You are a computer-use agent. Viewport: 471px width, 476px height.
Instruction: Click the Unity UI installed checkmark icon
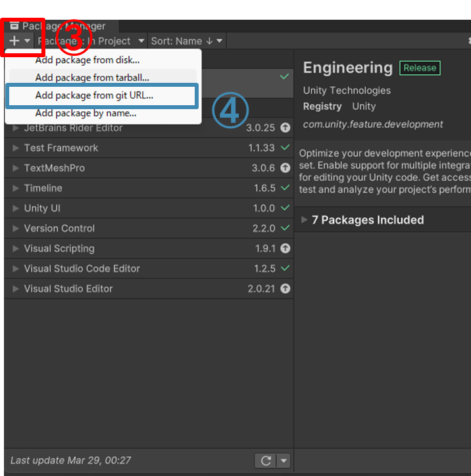(285, 208)
